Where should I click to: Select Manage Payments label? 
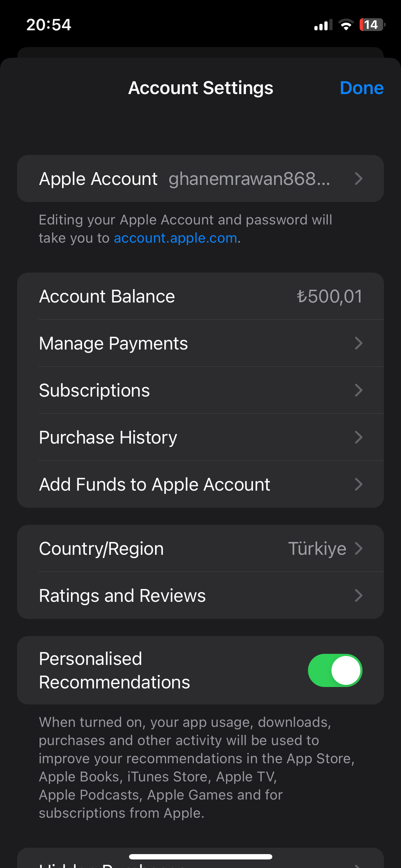(113, 343)
